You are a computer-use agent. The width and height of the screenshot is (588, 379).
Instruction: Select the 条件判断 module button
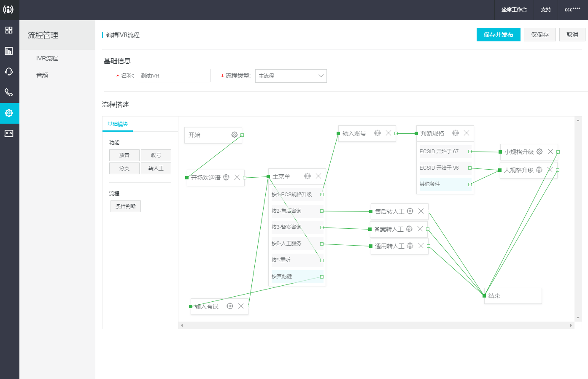coord(126,206)
